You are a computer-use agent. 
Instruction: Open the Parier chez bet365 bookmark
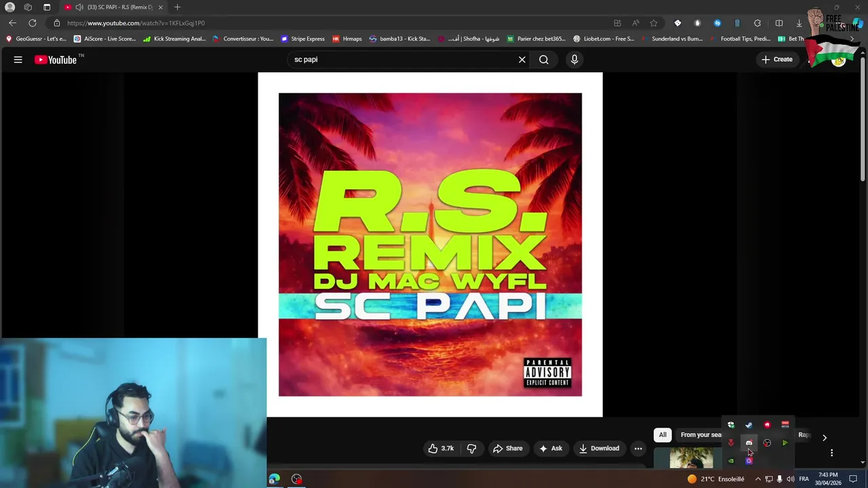click(x=536, y=39)
